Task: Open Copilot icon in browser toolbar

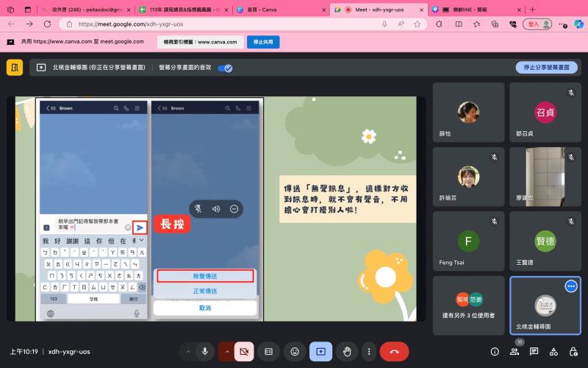Action: 578,24
